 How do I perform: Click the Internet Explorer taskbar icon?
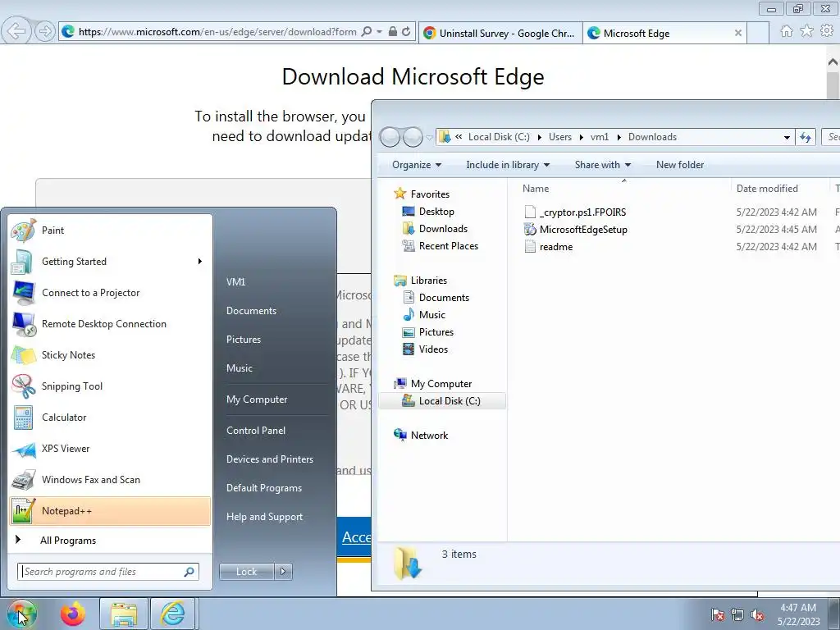click(173, 614)
